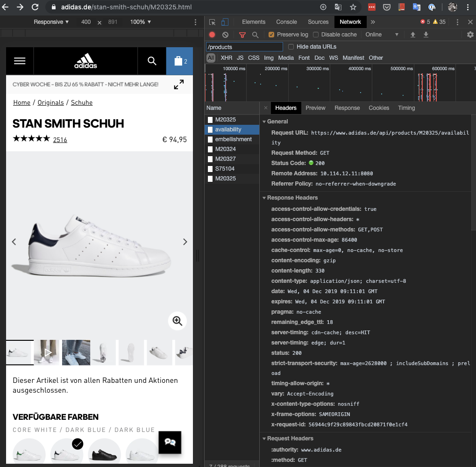Open the Schuhe breadcrumb link
This screenshot has width=476, height=467.
[82, 103]
